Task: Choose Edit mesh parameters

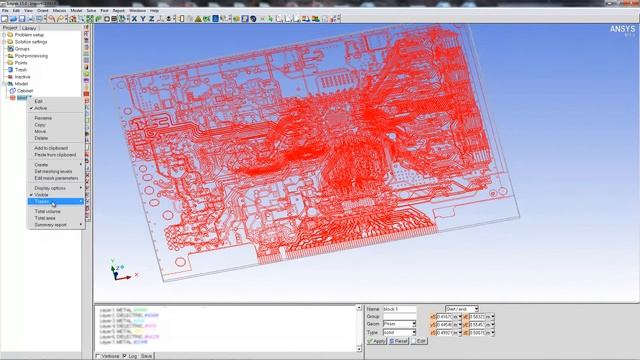Action: pos(56,178)
